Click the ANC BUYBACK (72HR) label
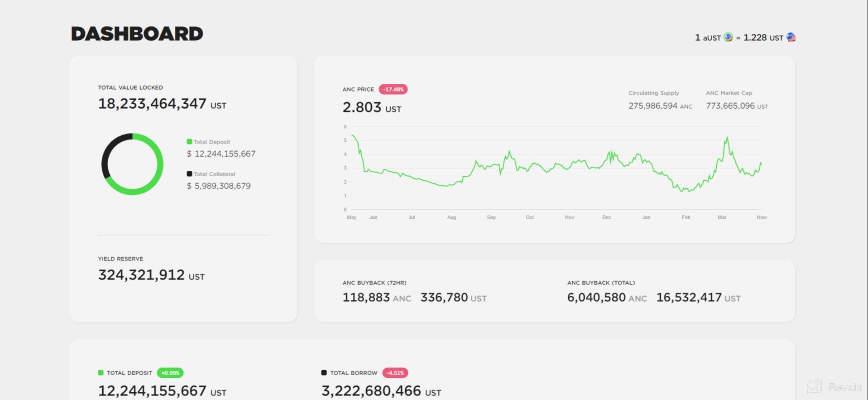This screenshot has width=868, height=400. coord(374,283)
